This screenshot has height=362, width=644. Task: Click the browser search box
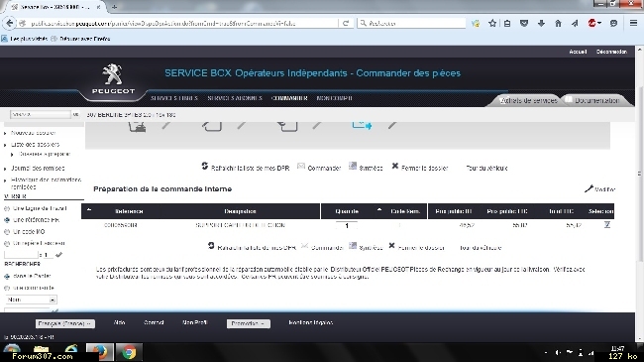click(x=411, y=23)
